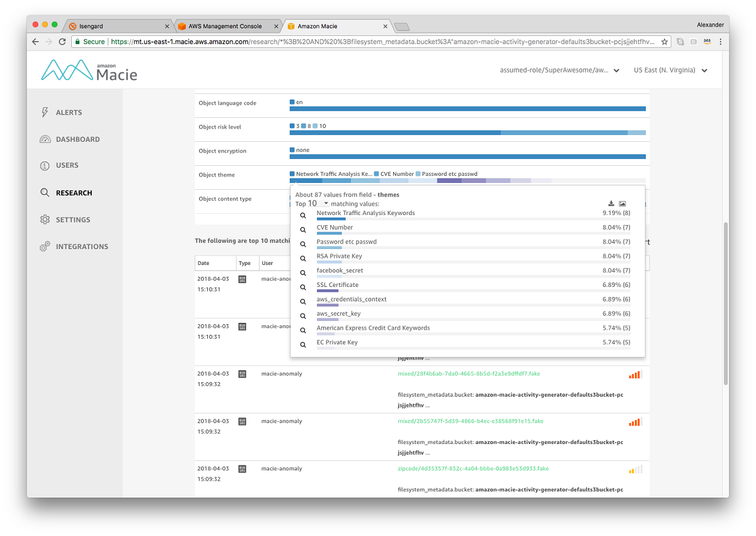Click search icon next to aws_secret_key
The height and width of the screenshot is (536, 756).
[303, 316]
